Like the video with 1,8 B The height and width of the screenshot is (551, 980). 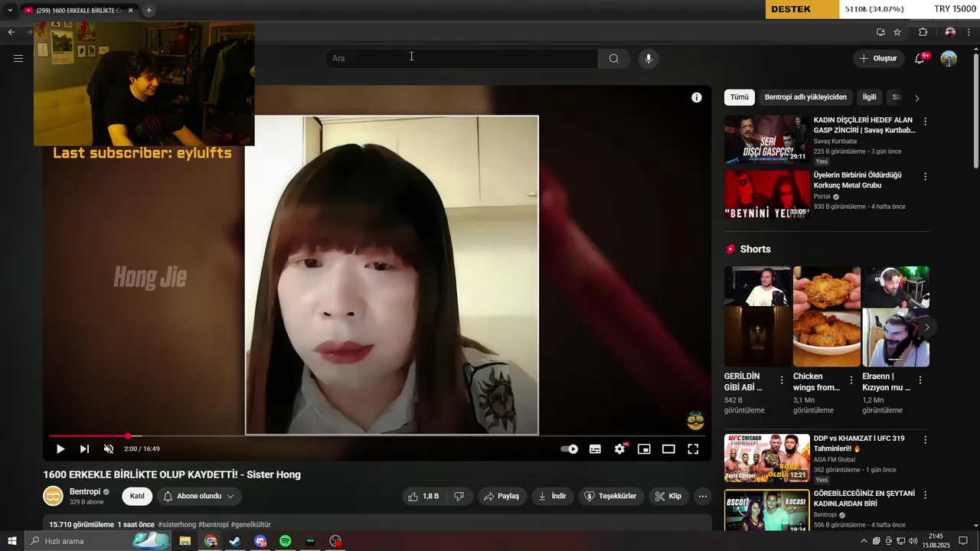(x=423, y=496)
